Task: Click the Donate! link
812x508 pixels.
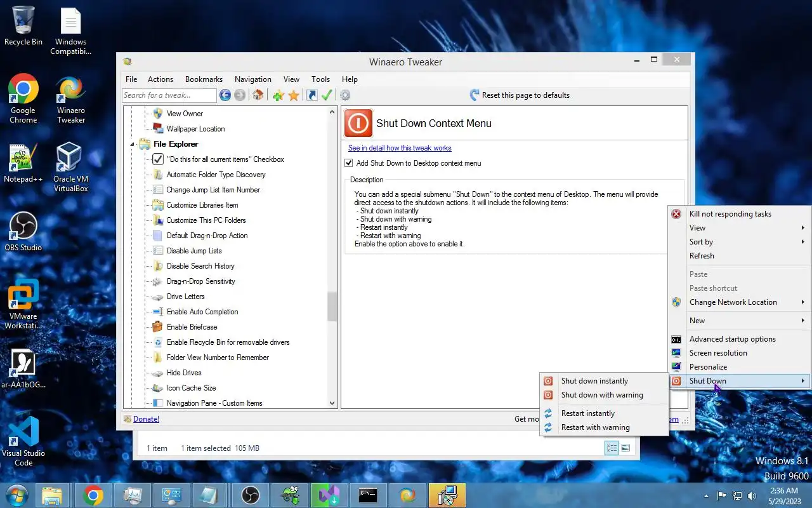Action: click(146, 419)
